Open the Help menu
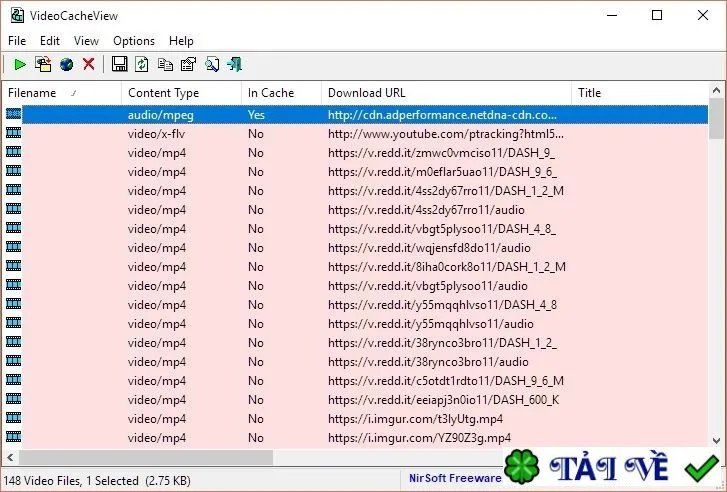 181,41
